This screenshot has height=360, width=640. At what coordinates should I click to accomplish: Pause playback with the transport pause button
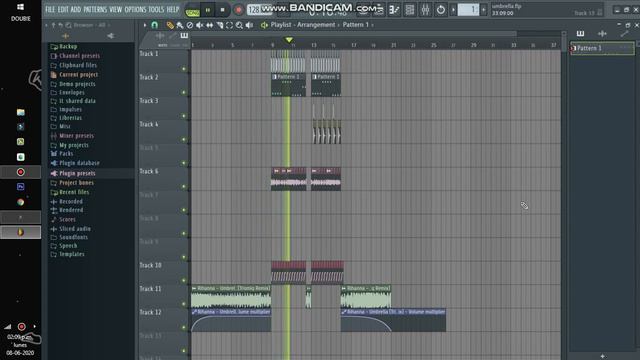point(208,10)
